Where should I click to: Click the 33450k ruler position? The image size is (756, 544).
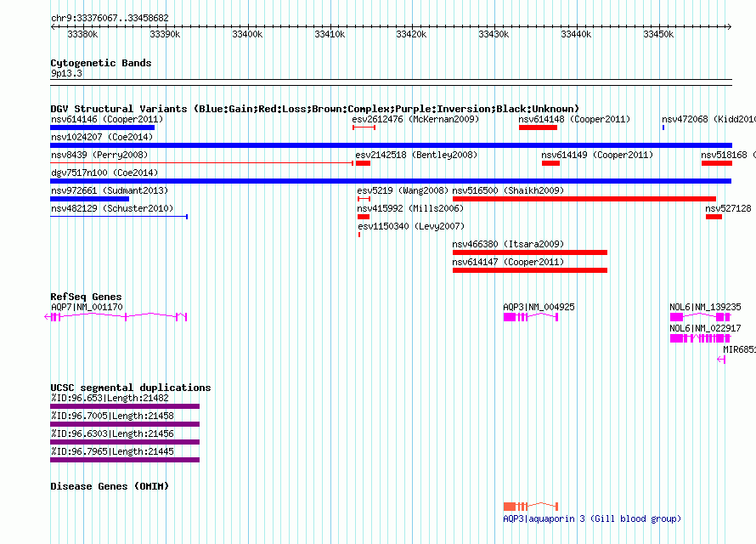click(658, 34)
